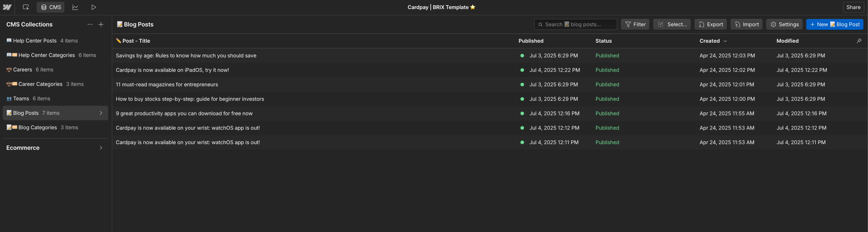Click Published status of '11 must-read magazines'
This screenshot has height=232, width=868.
(x=607, y=84)
